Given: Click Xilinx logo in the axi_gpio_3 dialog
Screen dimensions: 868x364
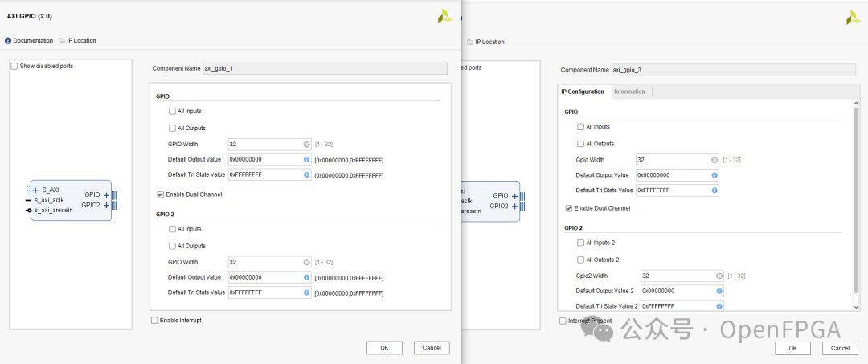Looking at the screenshot, I should click(x=853, y=18).
